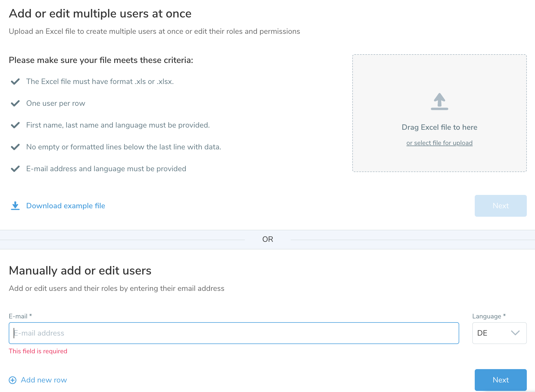The height and width of the screenshot is (392, 535).
Task: Click the 'This field is required' error message
Action: click(x=38, y=351)
